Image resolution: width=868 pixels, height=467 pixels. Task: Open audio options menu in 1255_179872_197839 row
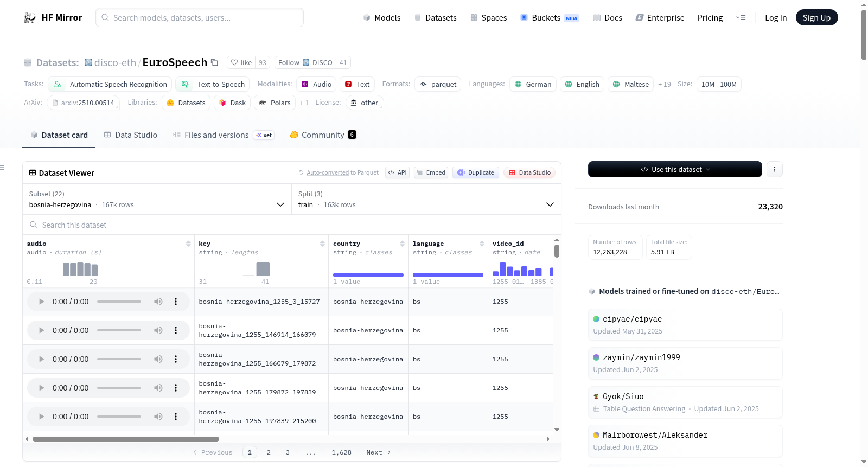[176, 388]
